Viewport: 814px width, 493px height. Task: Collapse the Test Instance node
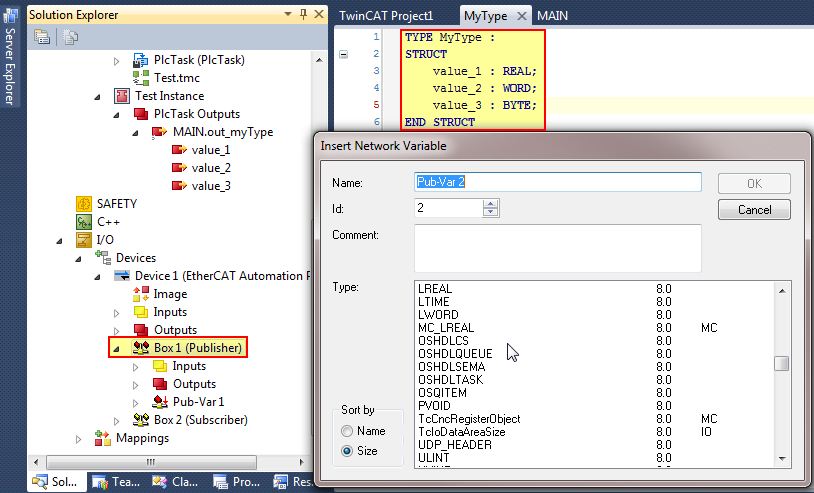98,97
